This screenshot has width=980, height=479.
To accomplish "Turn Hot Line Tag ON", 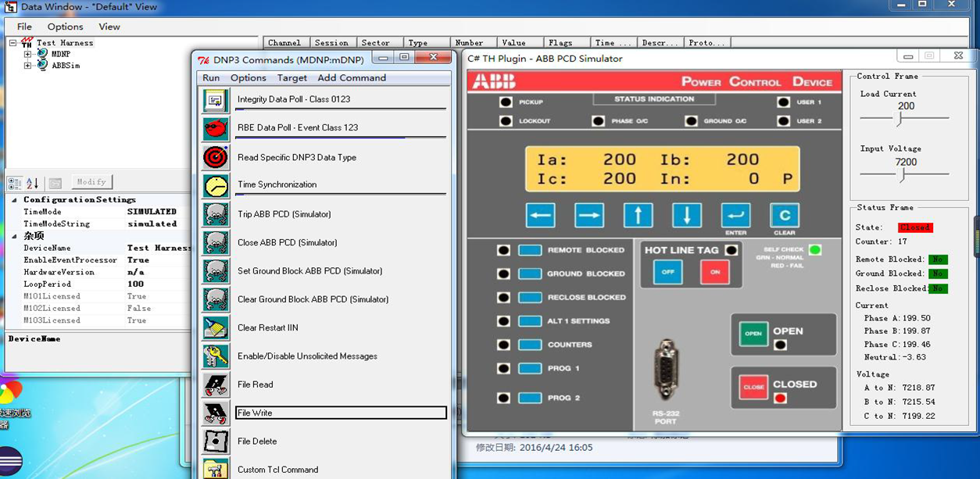I will 714,272.
